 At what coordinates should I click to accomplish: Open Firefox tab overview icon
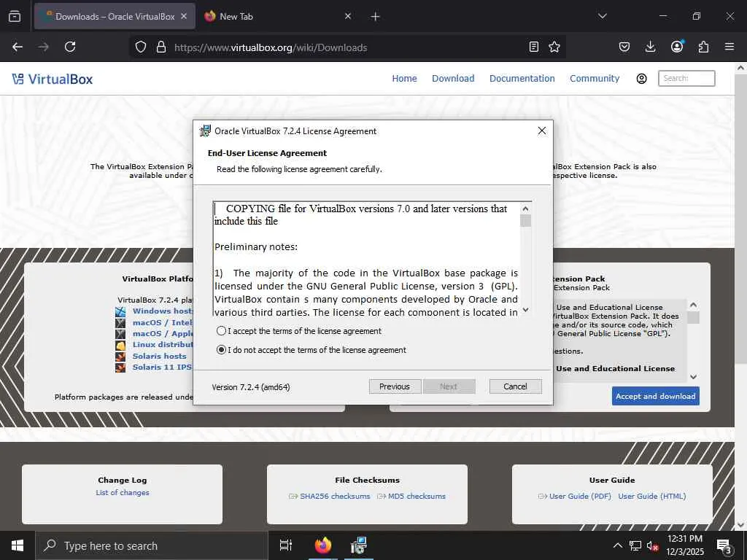pos(15,17)
